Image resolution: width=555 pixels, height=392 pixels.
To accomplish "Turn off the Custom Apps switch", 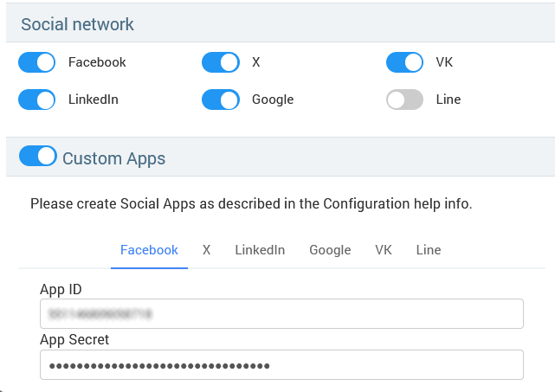I will click(37, 157).
